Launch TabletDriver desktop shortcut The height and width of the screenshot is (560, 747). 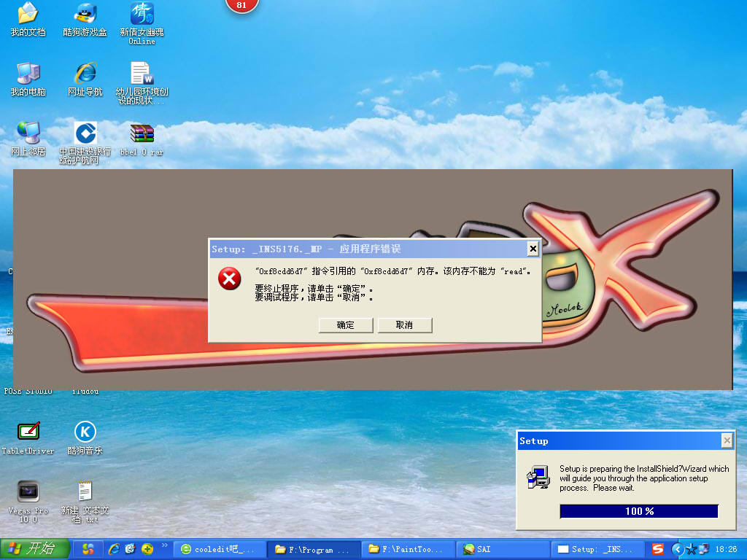[x=28, y=438]
